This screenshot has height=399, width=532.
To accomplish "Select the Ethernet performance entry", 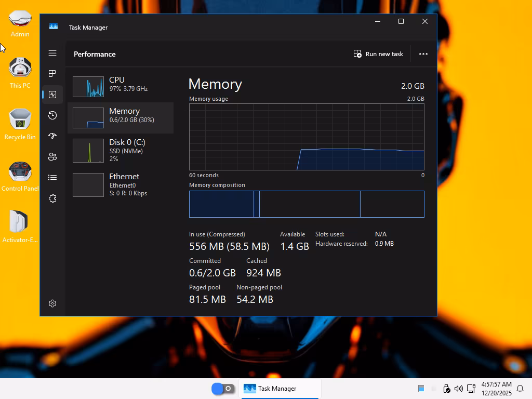I will pos(121,184).
